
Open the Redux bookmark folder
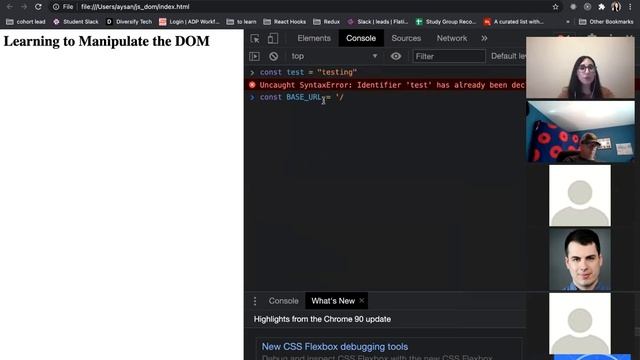pos(327,22)
